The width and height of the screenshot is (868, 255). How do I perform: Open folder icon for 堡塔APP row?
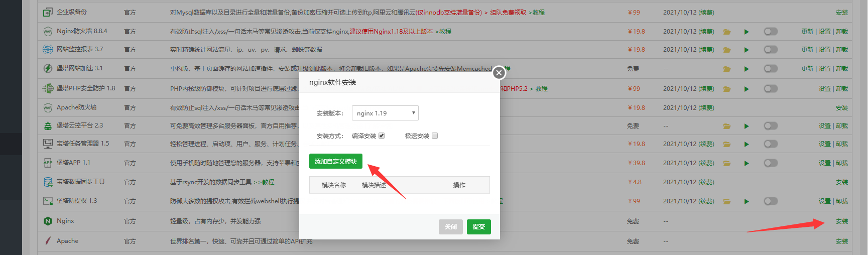[x=727, y=163]
